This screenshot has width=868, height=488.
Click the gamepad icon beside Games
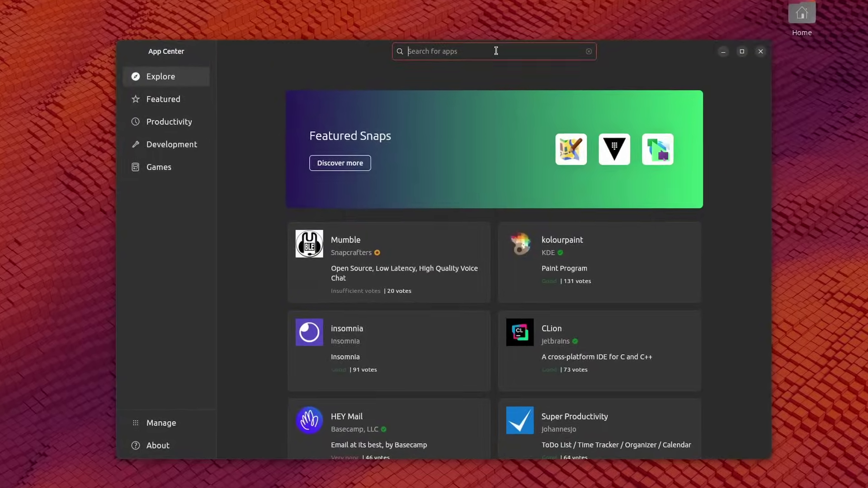point(136,167)
